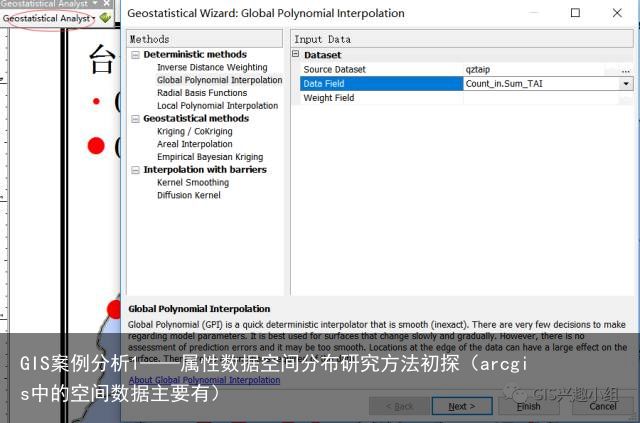Click the empty Weight Field value box
The height and width of the screenshot is (423, 640).
pyautogui.click(x=541, y=98)
